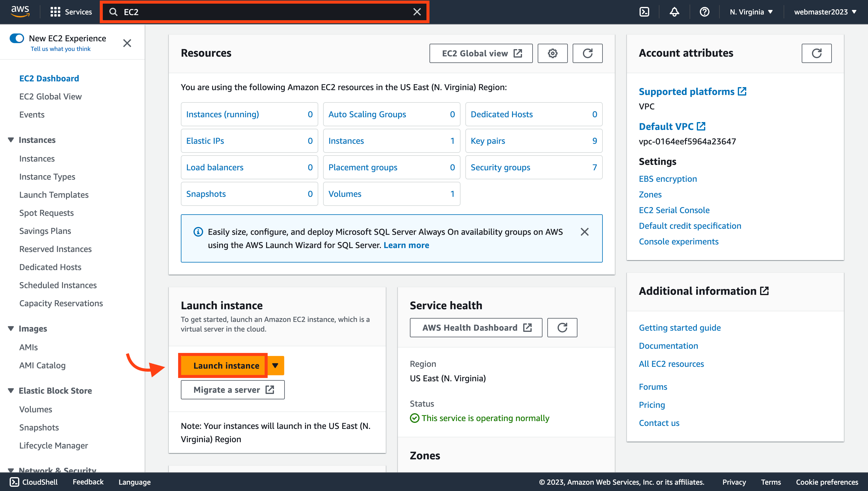Open the Instances (running) resource tile

pos(250,114)
